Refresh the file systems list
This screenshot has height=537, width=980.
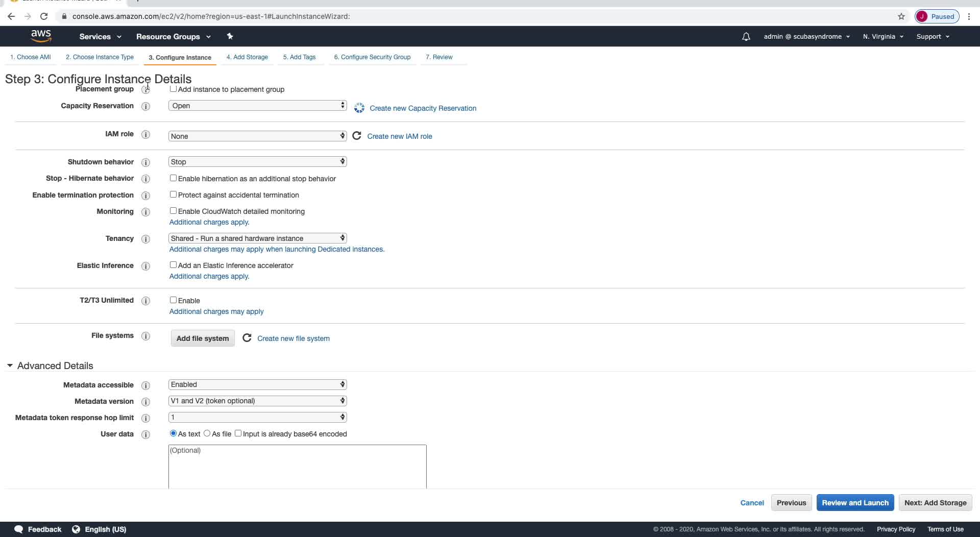point(247,338)
